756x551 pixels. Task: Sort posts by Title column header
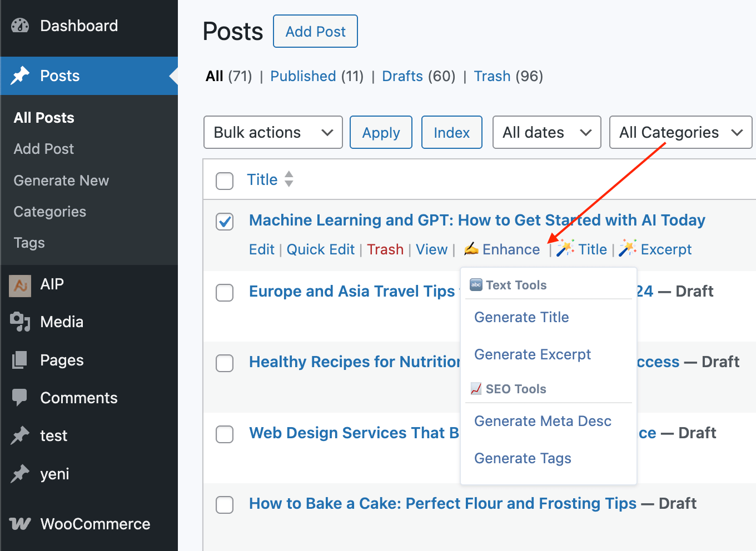[262, 179]
